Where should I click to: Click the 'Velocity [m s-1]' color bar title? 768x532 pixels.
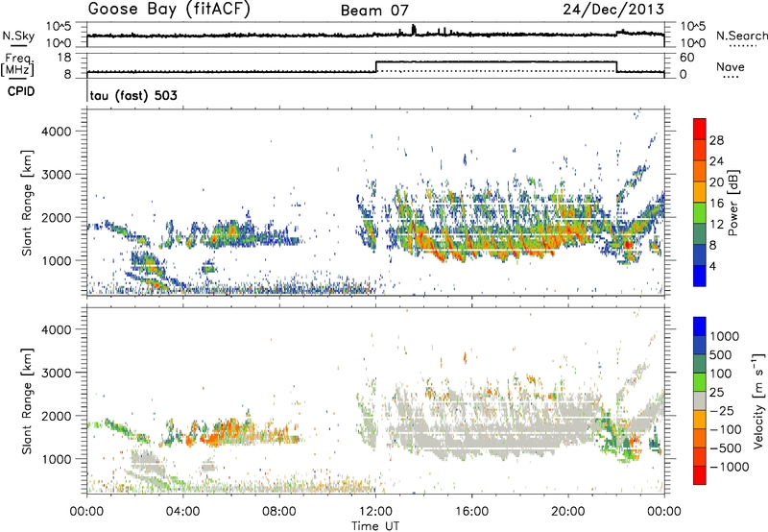[758, 400]
